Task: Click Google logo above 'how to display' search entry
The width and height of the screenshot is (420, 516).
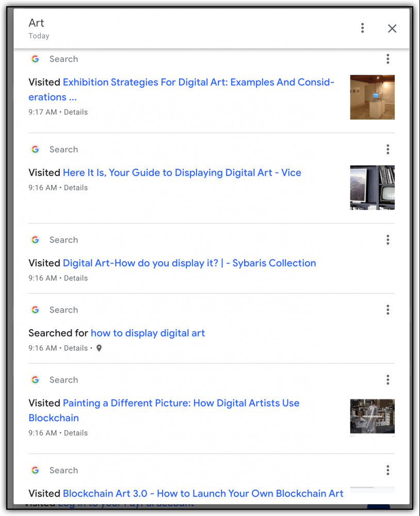Action: (35, 310)
